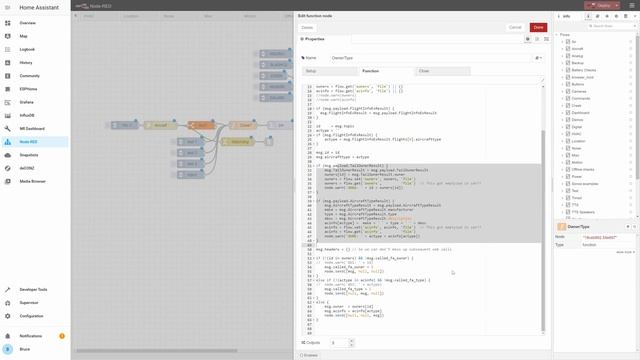Open InfluxDB from the sidebar
This screenshot has height=360, width=640.
point(35,116)
